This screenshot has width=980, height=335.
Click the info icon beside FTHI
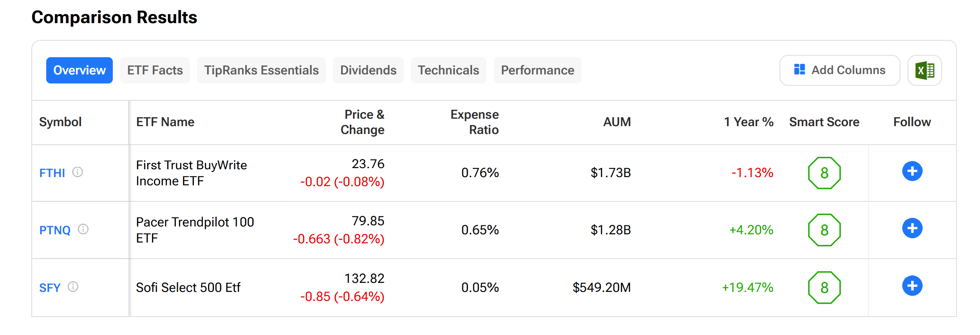(78, 172)
